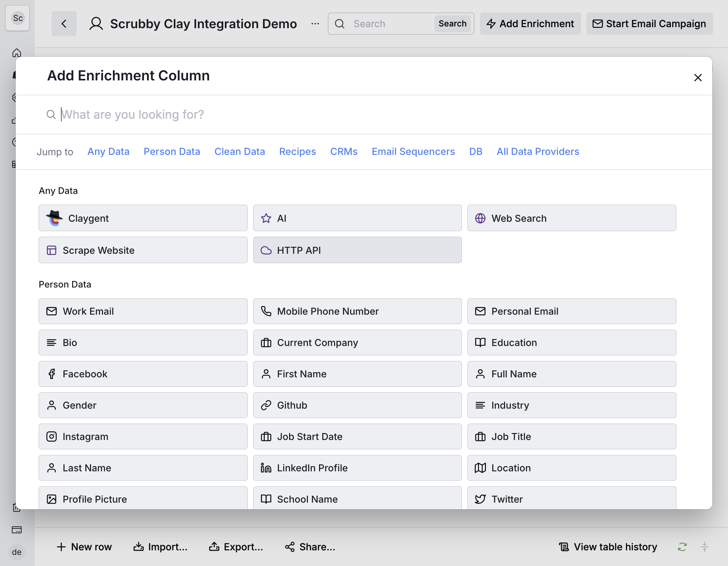This screenshot has width=728, height=566.
Task: Choose the AI star enrichment
Action: (357, 218)
